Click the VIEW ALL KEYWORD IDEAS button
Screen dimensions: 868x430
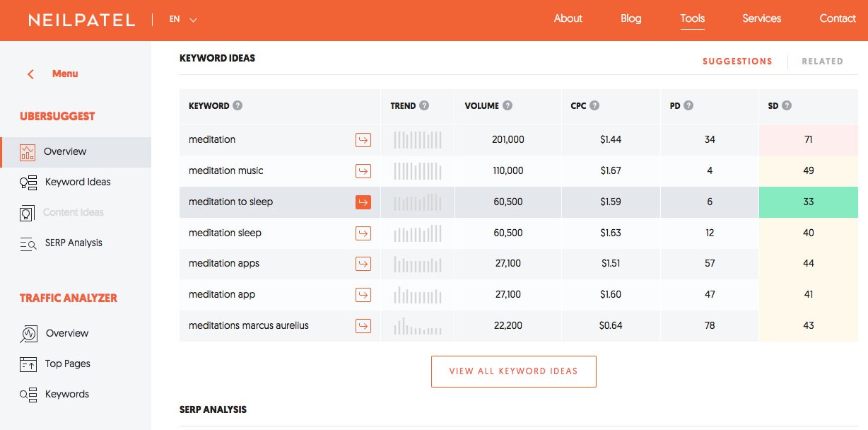tap(513, 371)
